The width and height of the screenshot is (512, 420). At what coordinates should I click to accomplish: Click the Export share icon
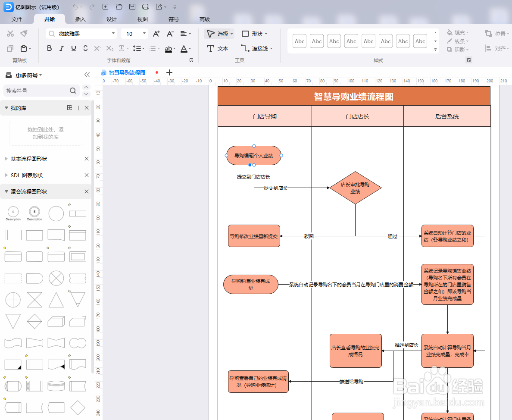click(159, 7)
